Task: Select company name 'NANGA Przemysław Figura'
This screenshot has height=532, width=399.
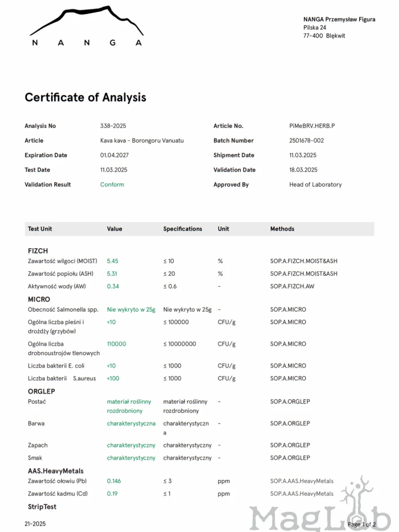Action: (x=340, y=20)
